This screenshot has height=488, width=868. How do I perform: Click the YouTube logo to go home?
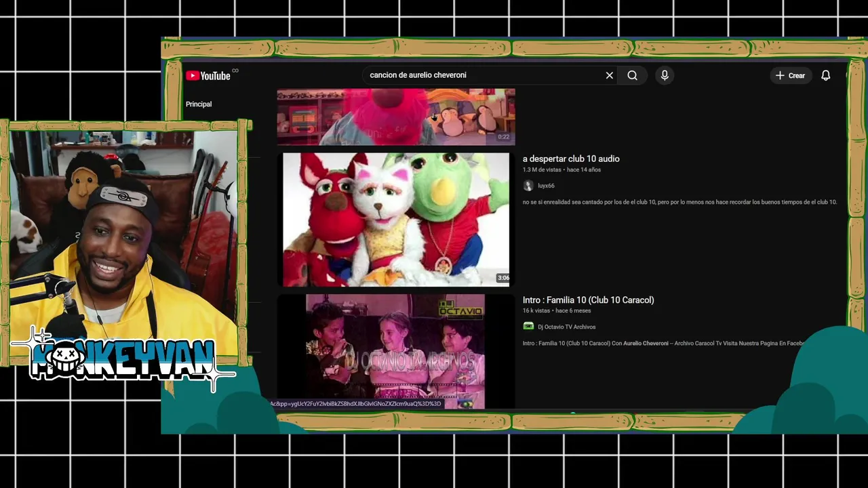click(208, 76)
